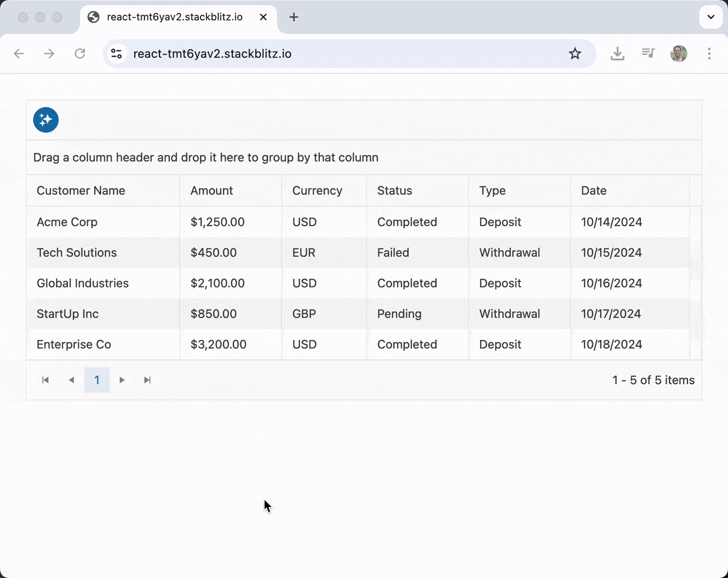Open the media control icon in toolbar
Screen dimensions: 728x578
click(x=648, y=53)
